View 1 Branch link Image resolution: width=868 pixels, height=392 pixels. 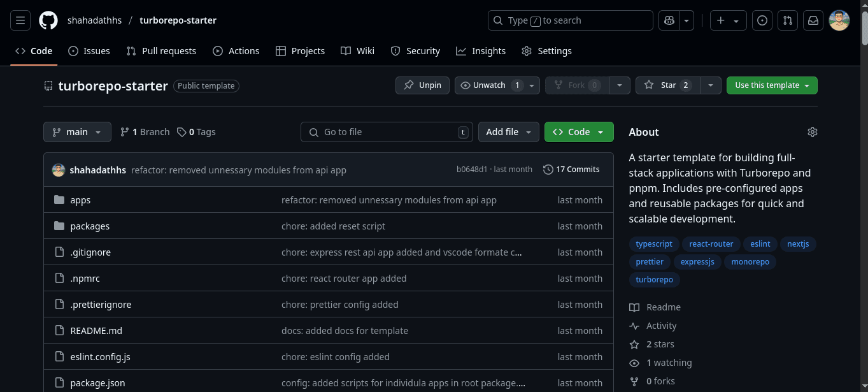[145, 132]
